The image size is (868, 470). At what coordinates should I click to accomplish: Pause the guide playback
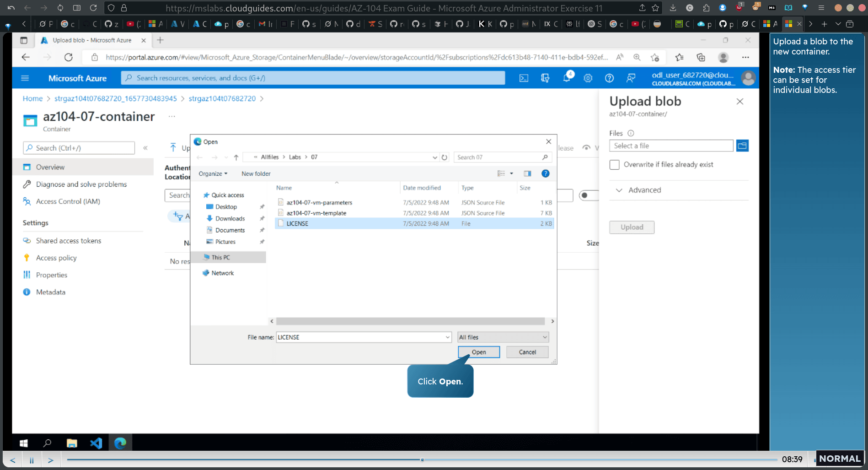(32, 460)
